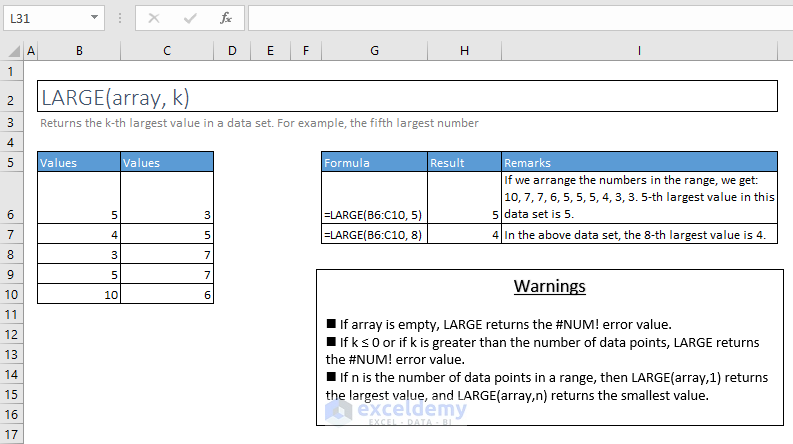Click inside the formula bar input
The height and width of the screenshot is (444, 793).
coord(520,18)
